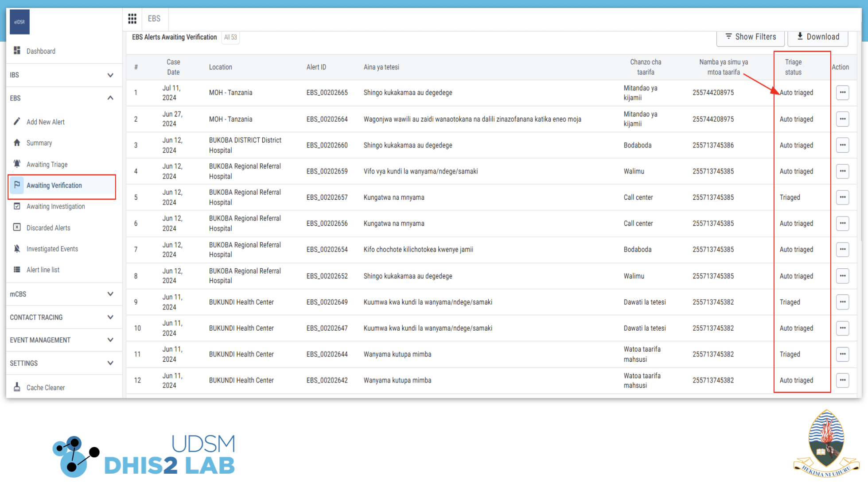Click the All 53 count badge
The height and width of the screenshot is (487, 868).
(230, 37)
